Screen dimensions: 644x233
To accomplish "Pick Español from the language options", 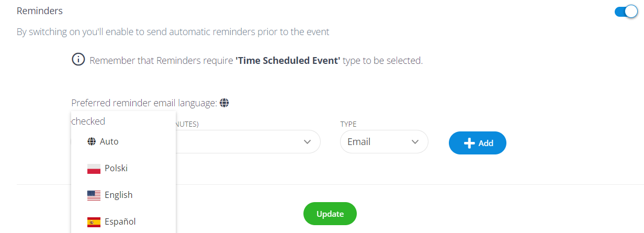I will tap(120, 222).
